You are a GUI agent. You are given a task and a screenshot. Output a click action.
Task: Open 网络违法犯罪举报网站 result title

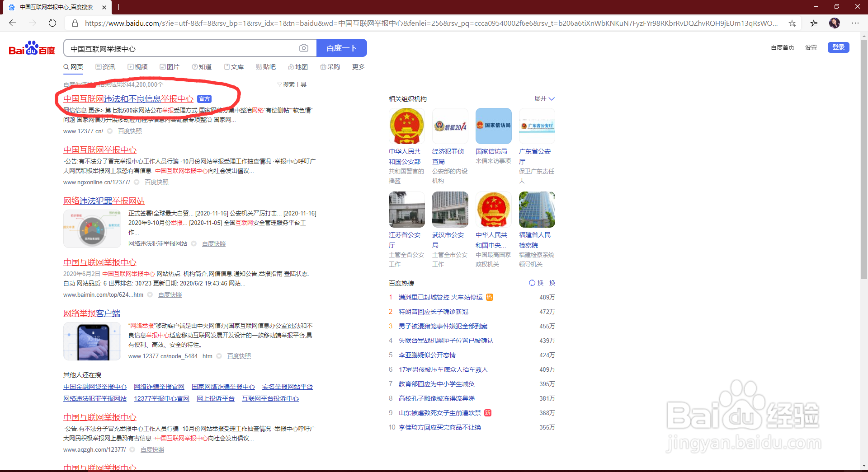pyautogui.click(x=104, y=201)
